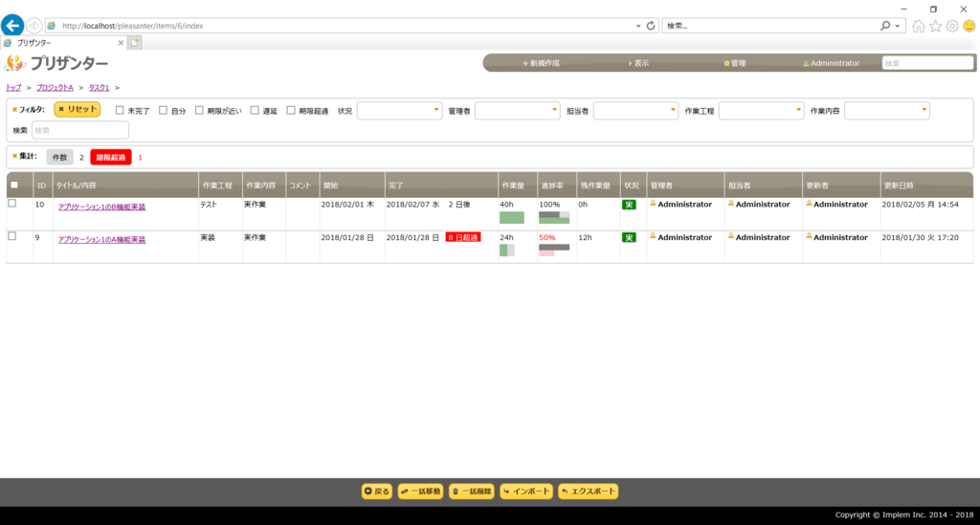Screen dimensions: 980x525
Task: Click the green 実 status badge in row 10
Action: point(629,205)
